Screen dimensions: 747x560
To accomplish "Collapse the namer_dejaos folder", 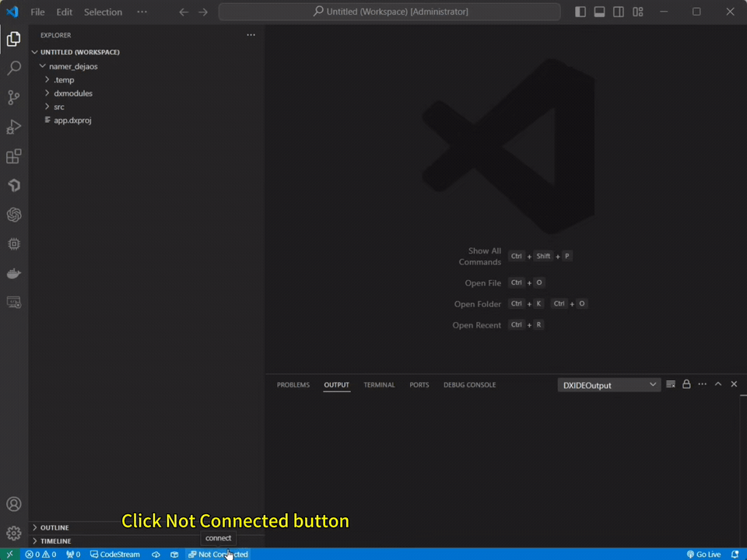I will (146, 66).
